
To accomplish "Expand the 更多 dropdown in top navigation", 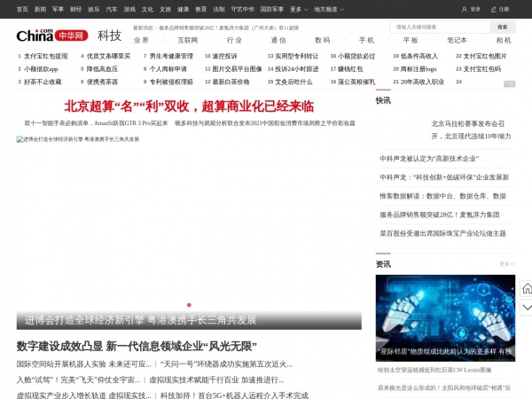I will click(x=297, y=8).
